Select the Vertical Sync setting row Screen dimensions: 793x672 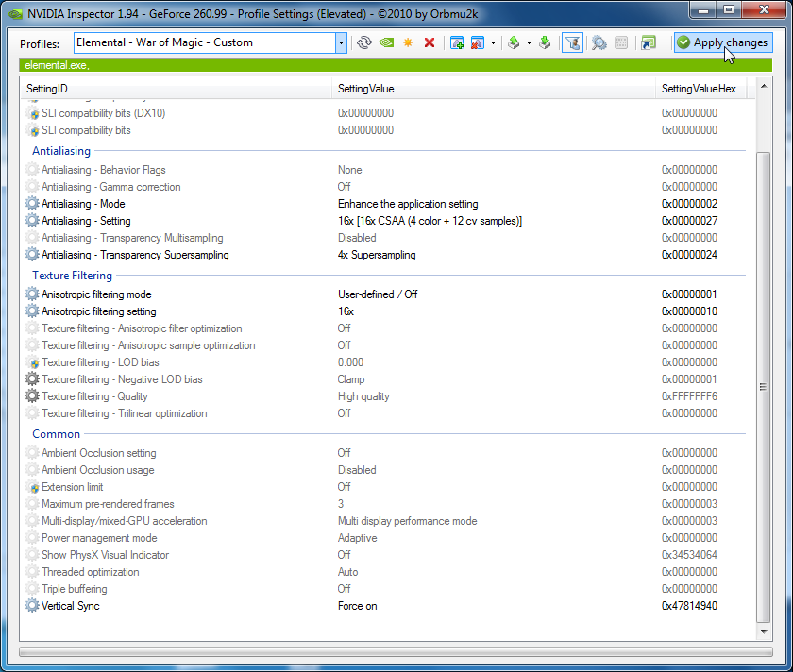70,606
